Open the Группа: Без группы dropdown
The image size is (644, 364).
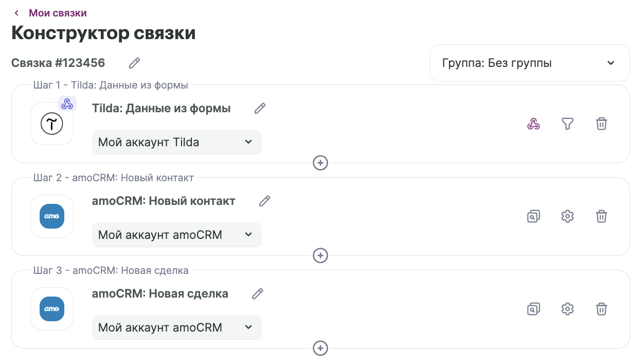pyautogui.click(x=529, y=63)
